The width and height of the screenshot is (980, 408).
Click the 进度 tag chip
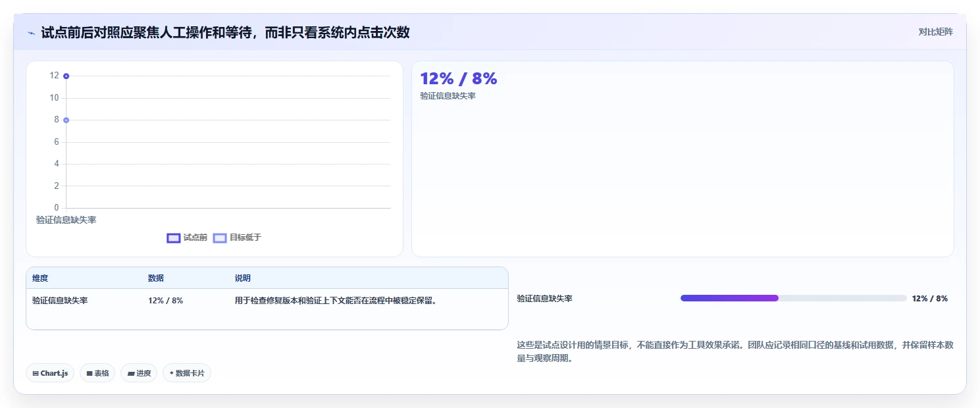(139, 373)
